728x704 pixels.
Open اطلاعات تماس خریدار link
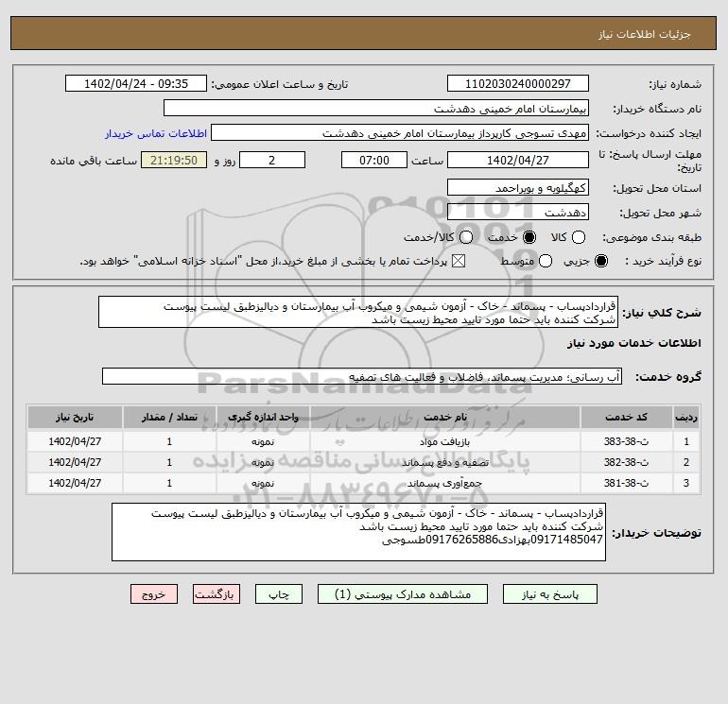click(x=156, y=133)
